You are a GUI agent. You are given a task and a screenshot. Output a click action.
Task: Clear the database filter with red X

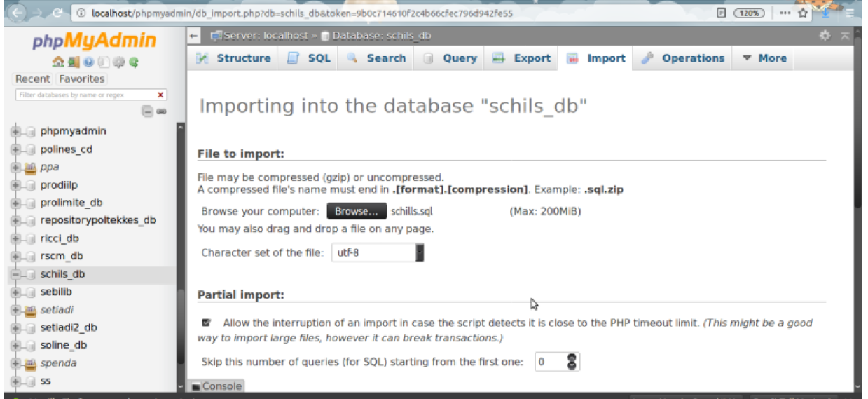click(x=160, y=95)
